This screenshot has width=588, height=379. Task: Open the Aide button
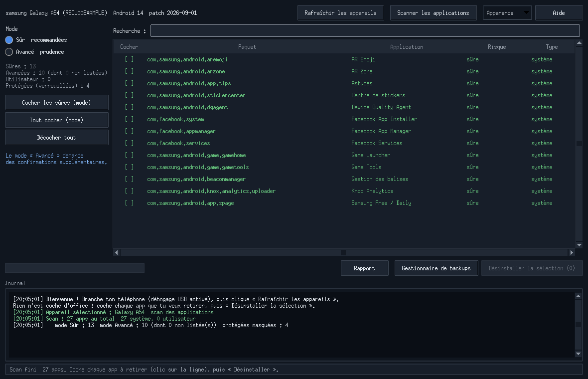coord(559,13)
